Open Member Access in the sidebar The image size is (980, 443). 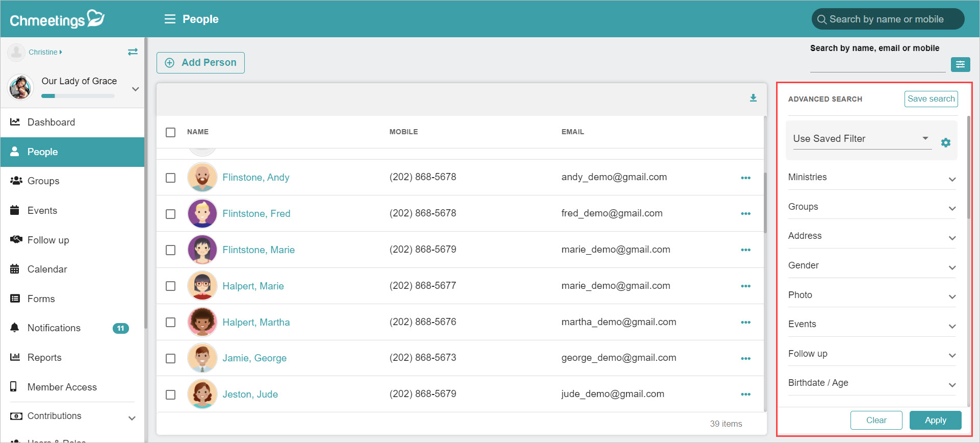click(x=72, y=387)
